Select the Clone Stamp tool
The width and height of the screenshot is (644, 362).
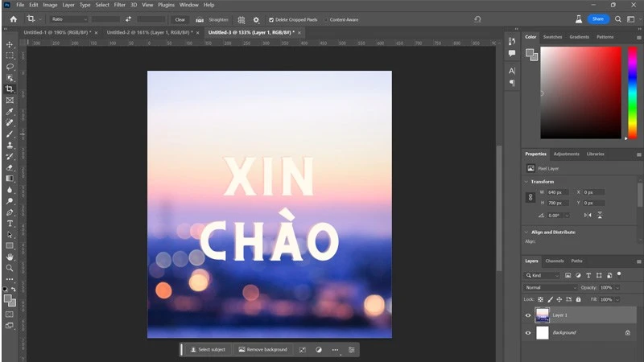point(10,146)
